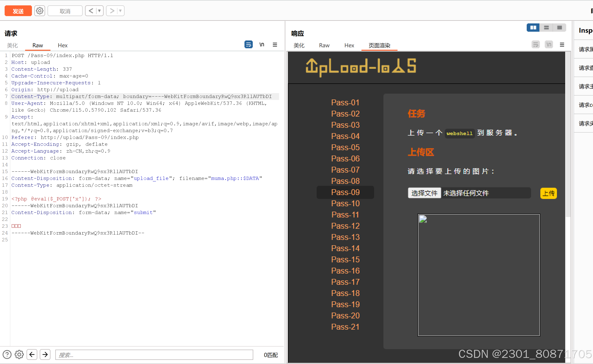This screenshot has width=593, height=364.
Task: Expand the back history dropdown arrow
Action: [99, 11]
